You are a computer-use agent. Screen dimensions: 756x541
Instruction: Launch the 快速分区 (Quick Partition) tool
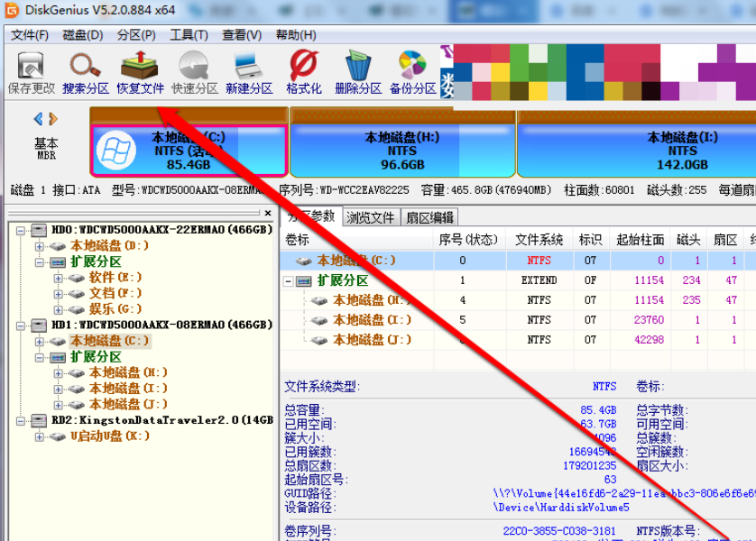pos(195,72)
